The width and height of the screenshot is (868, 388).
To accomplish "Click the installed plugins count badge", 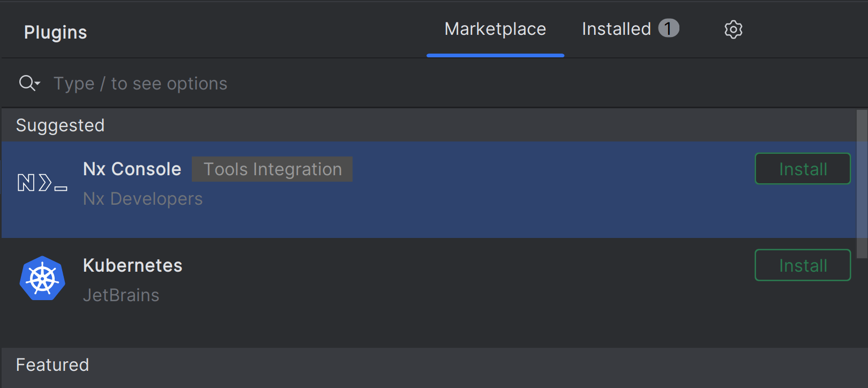I will tap(668, 28).
